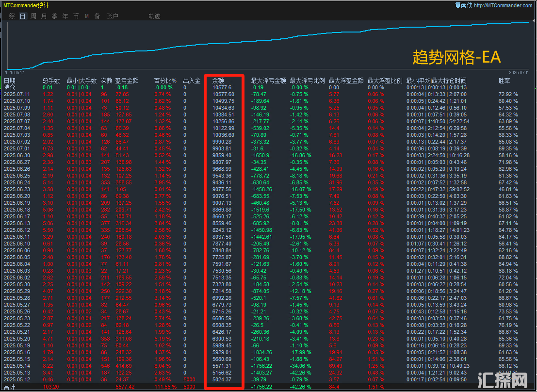
Task: Click max floating profit 84.27
Action: [x=336, y=359]
